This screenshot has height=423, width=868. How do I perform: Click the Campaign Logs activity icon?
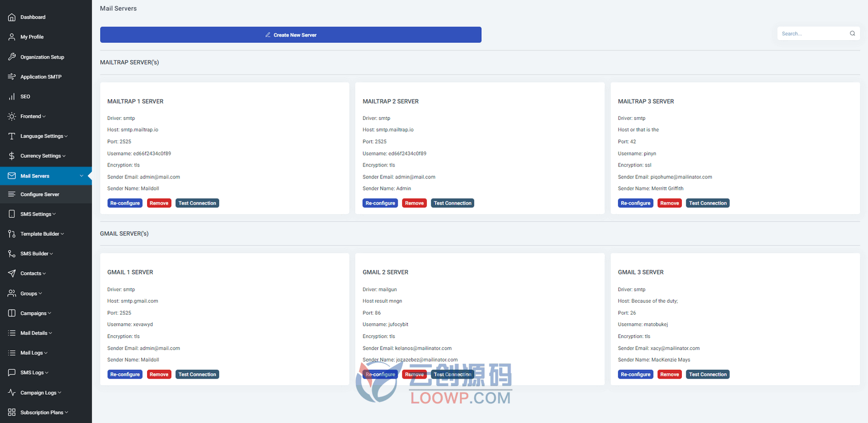(x=11, y=393)
